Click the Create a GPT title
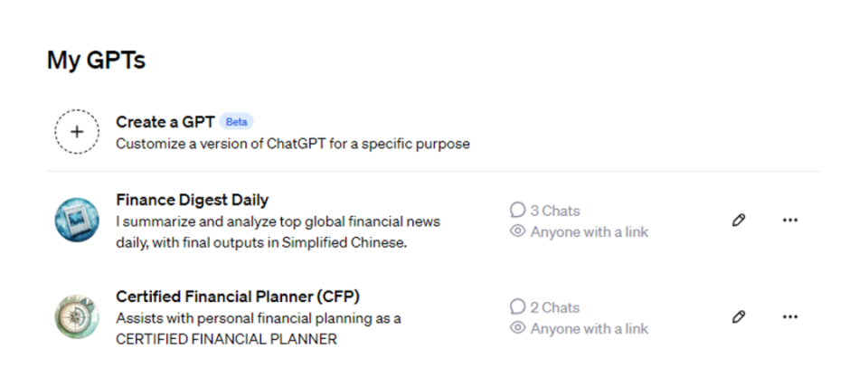Image resolution: width=868 pixels, height=367 pixels. pyautogui.click(x=165, y=122)
